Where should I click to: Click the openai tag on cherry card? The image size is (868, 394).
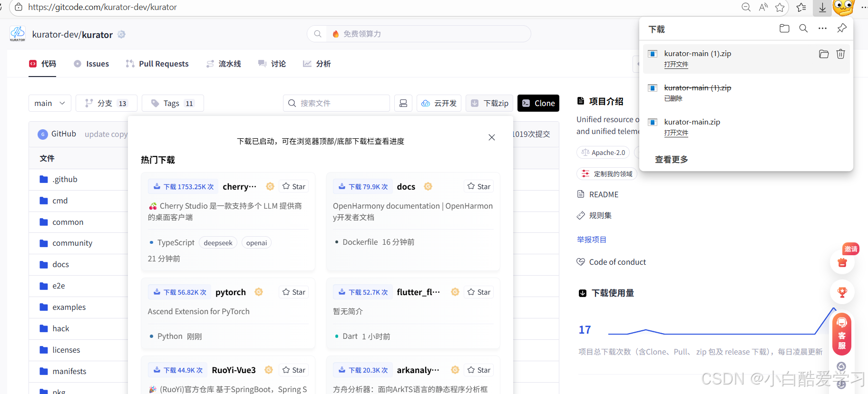coord(256,243)
